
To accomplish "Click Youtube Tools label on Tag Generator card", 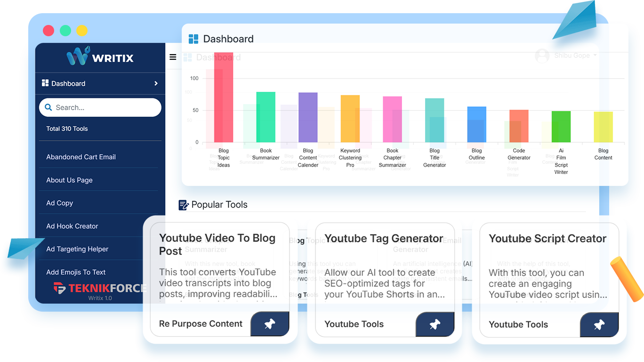I will tap(354, 324).
